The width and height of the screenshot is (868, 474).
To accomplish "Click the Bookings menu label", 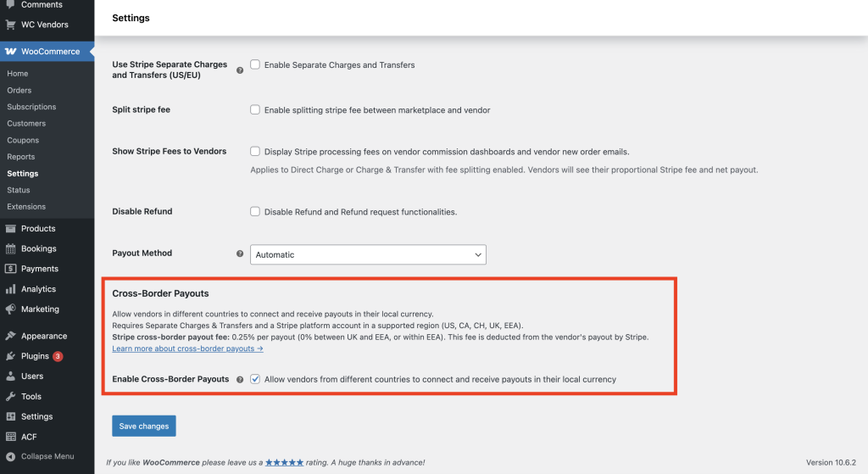I will tap(39, 248).
